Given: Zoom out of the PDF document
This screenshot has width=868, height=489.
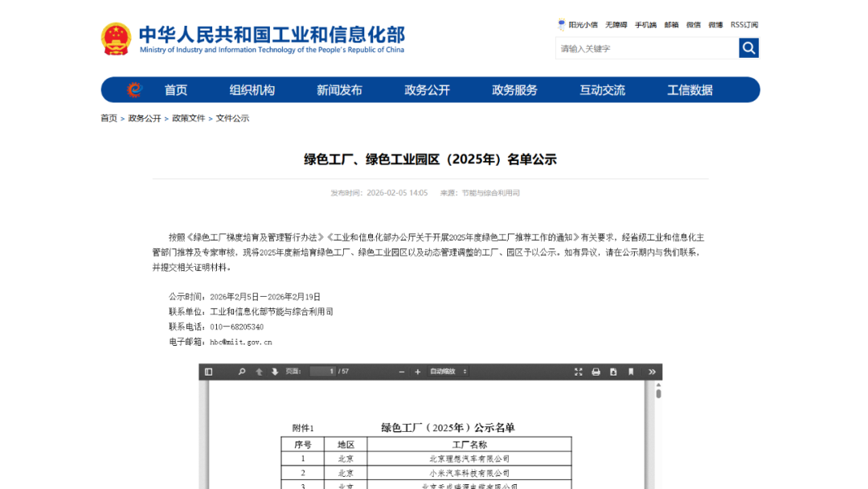Looking at the screenshot, I should click(403, 372).
